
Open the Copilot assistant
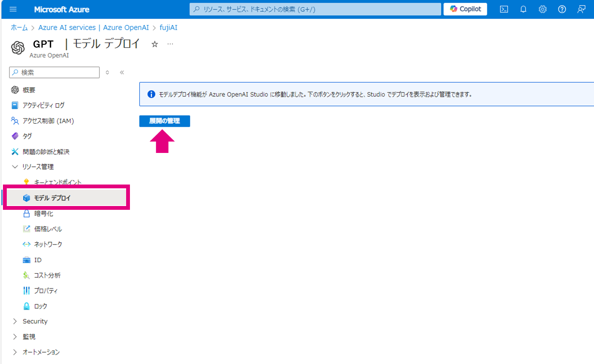click(x=465, y=9)
